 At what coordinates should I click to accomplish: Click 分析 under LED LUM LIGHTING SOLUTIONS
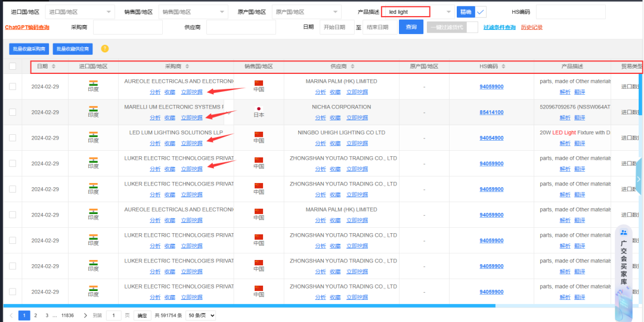point(155,143)
